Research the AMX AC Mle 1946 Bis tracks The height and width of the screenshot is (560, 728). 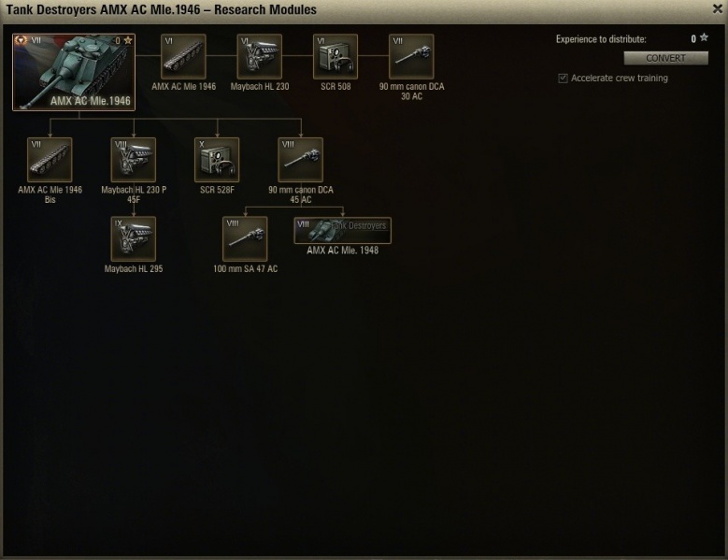pos(50,160)
